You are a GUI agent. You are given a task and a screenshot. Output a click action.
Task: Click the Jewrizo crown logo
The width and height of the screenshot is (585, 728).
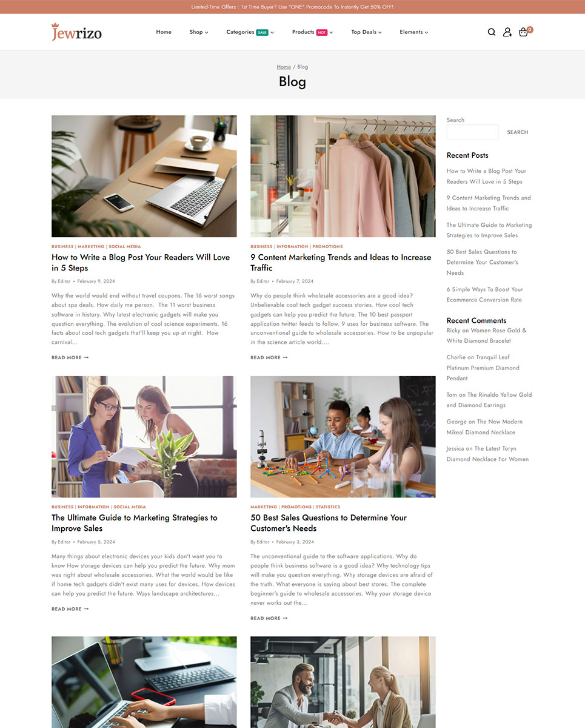pyautogui.click(x=77, y=32)
